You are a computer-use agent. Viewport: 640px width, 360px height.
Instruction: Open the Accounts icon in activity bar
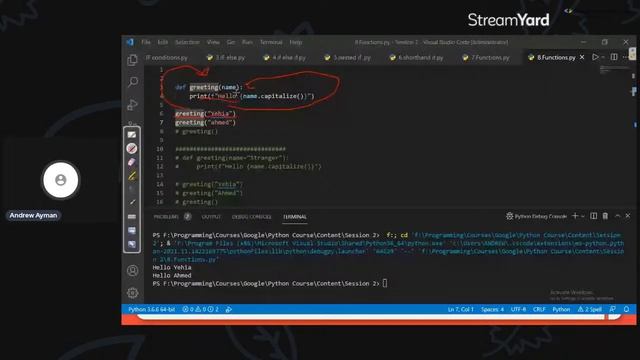132,271
